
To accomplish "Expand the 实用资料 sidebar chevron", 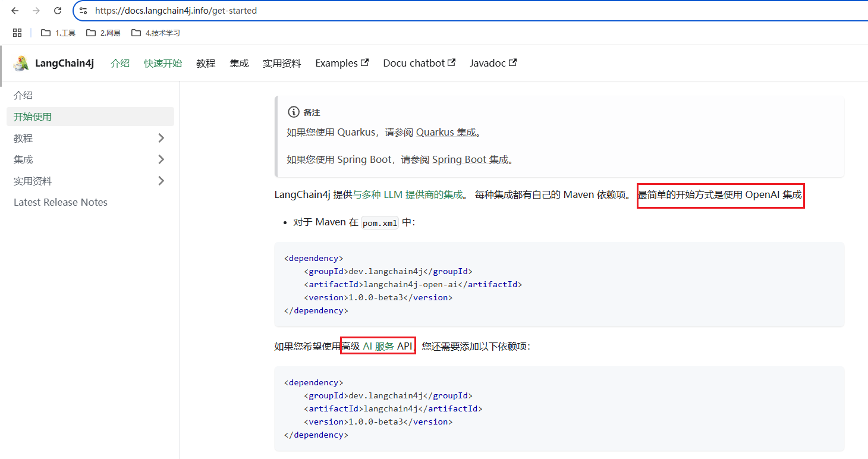I will pyautogui.click(x=161, y=181).
